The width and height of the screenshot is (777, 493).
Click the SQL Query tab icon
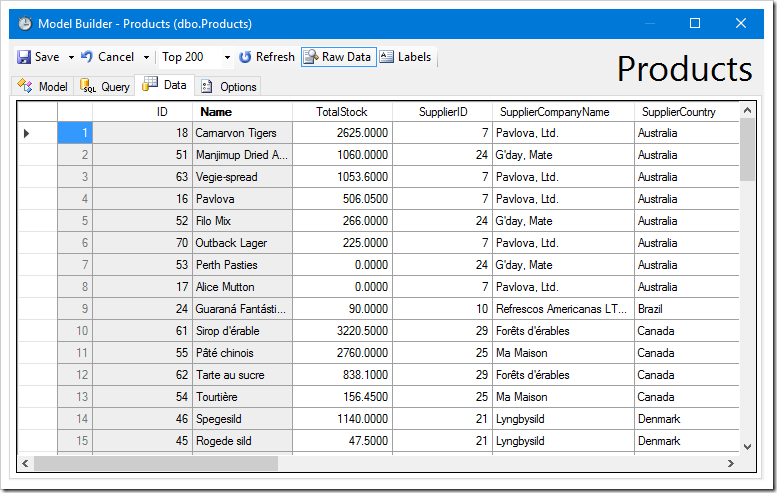(x=88, y=86)
